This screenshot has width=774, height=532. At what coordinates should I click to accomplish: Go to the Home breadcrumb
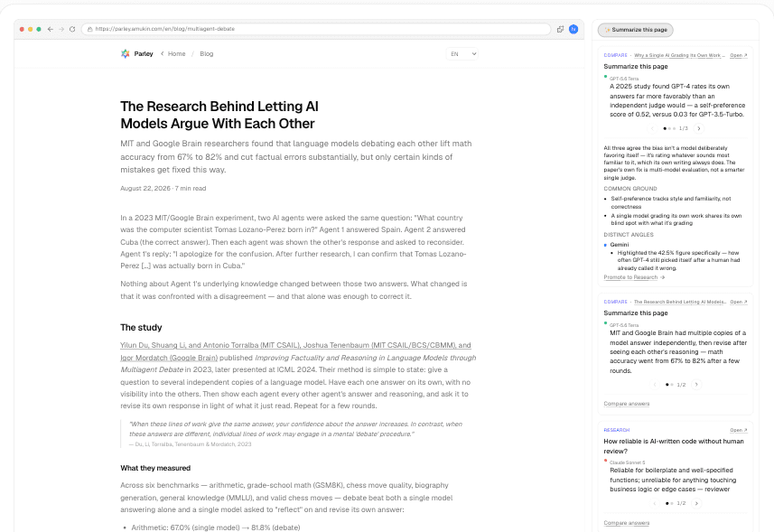[177, 54]
